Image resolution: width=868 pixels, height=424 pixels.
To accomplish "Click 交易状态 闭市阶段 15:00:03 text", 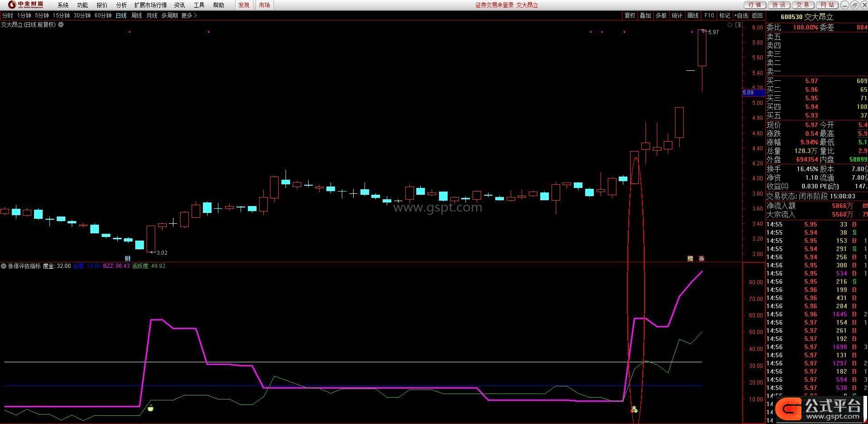I will point(811,196).
